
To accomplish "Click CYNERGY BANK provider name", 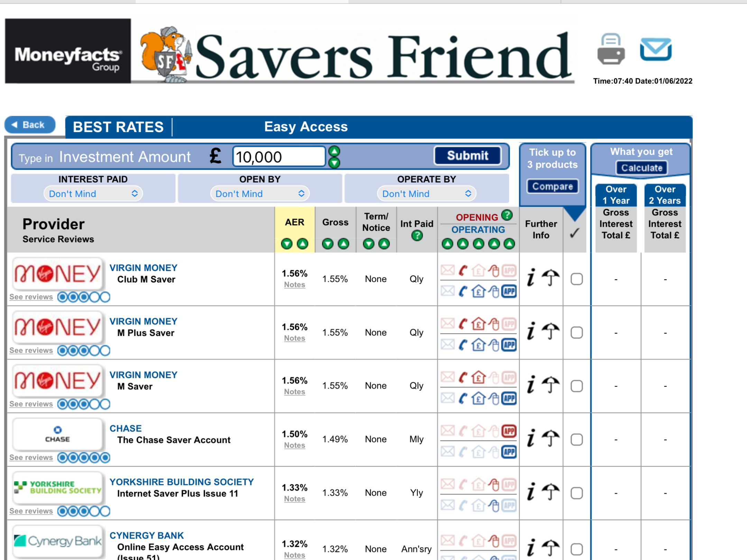I will 147,535.
